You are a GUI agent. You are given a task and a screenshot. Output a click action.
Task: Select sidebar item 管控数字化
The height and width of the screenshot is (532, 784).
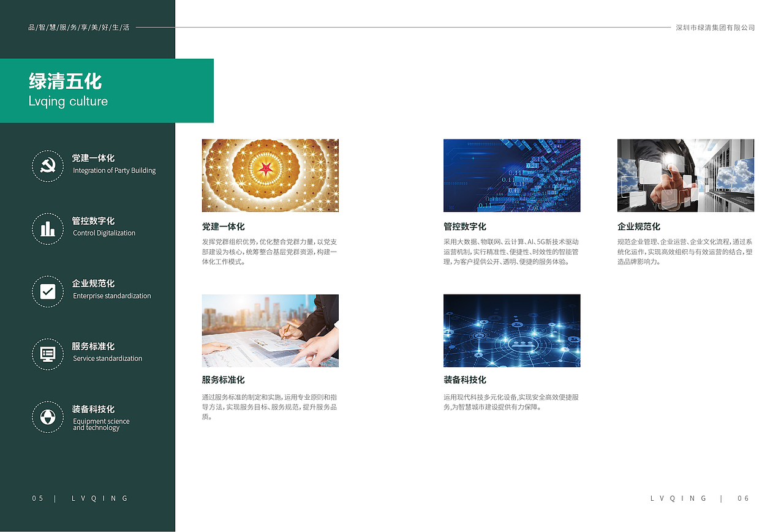pyautogui.click(x=93, y=221)
